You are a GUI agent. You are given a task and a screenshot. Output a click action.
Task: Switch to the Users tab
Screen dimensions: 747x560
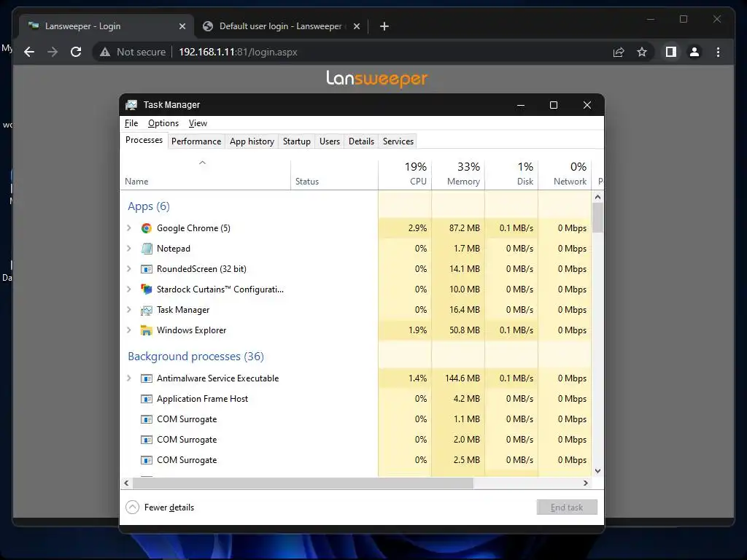tap(330, 141)
